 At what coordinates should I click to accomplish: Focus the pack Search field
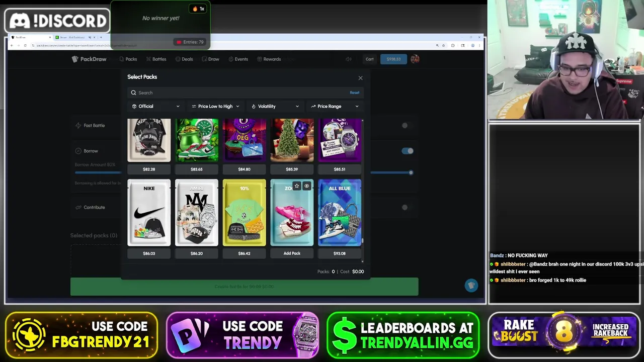[245, 93]
